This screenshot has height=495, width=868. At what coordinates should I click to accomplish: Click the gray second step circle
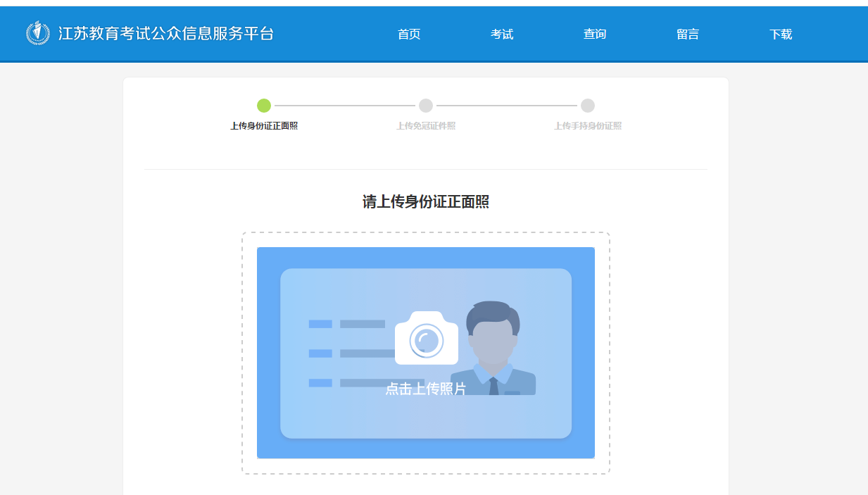426,106
